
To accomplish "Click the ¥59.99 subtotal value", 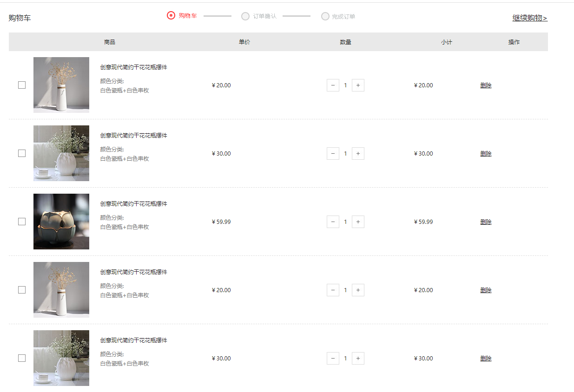I will click(423, 222).
